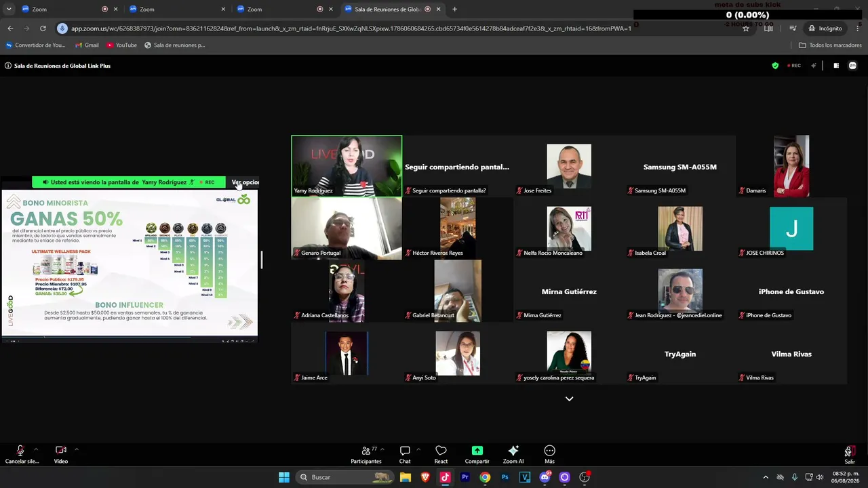This screenshot has width=868, height=488.
Task: Select Adriana Castellanos's video tile
Action: [347, 291]
